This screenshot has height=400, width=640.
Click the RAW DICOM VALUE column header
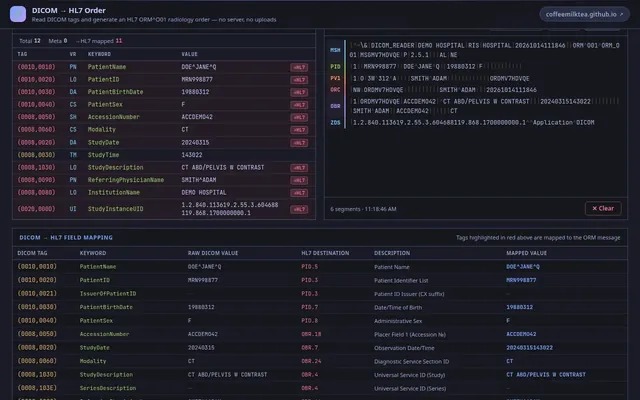[213, 253]
